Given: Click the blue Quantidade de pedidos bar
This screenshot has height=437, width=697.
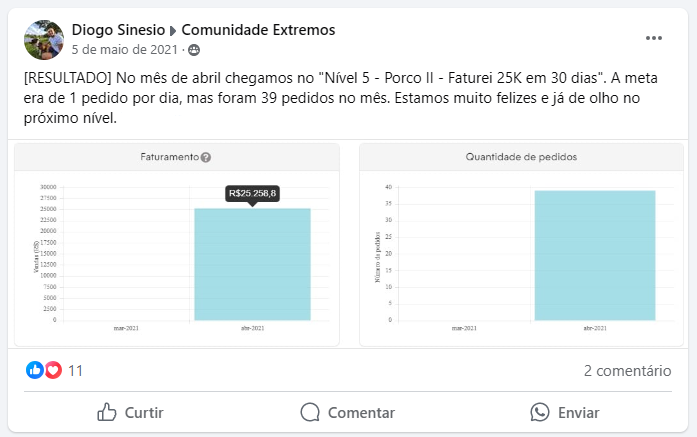Looking at the screenshot, I should click(x=595, y=255).
